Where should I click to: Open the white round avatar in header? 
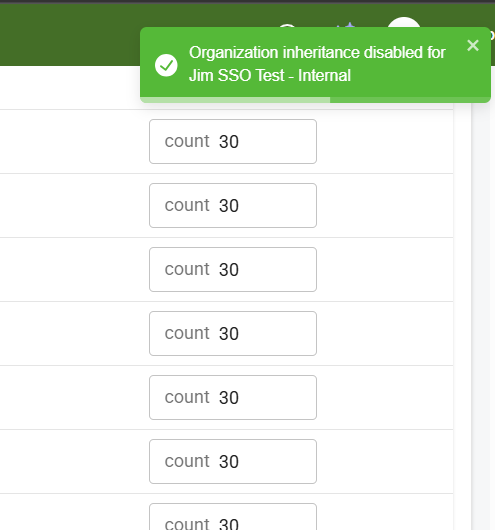coord(404,22)
